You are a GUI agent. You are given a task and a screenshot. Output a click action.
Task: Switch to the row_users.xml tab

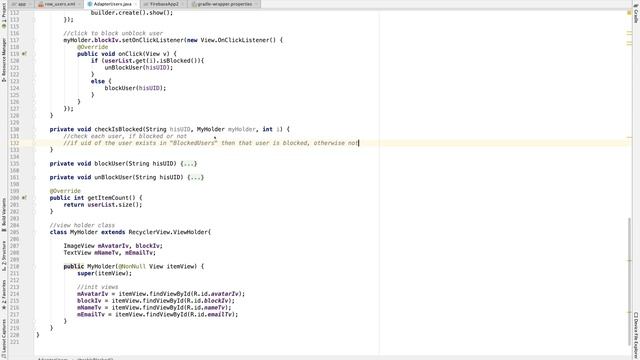coord(60,4)
